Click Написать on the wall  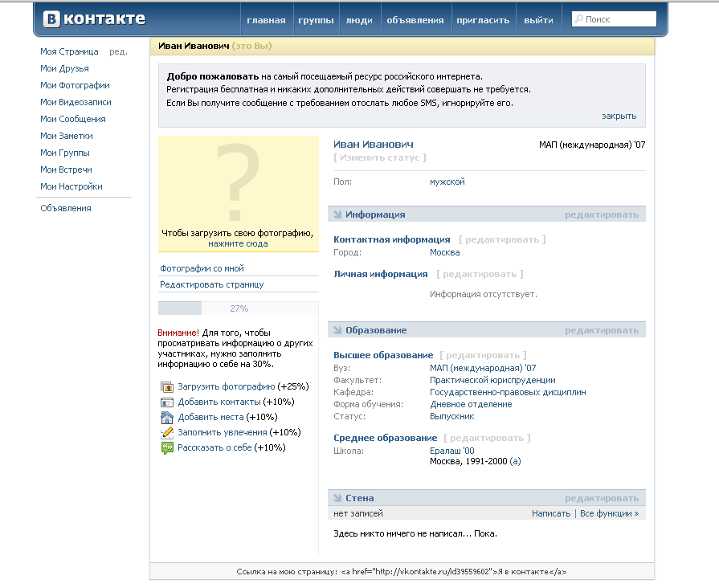[x=551, y=514]
